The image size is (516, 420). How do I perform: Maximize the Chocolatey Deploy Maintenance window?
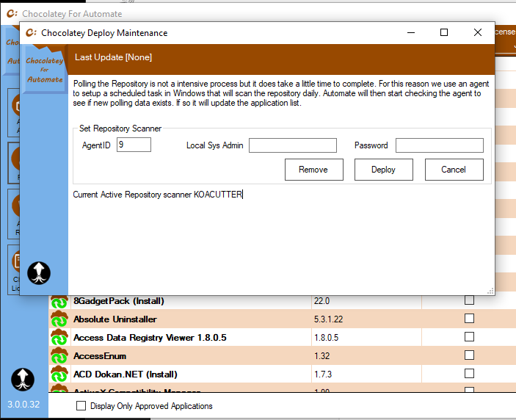click(444, 33)
